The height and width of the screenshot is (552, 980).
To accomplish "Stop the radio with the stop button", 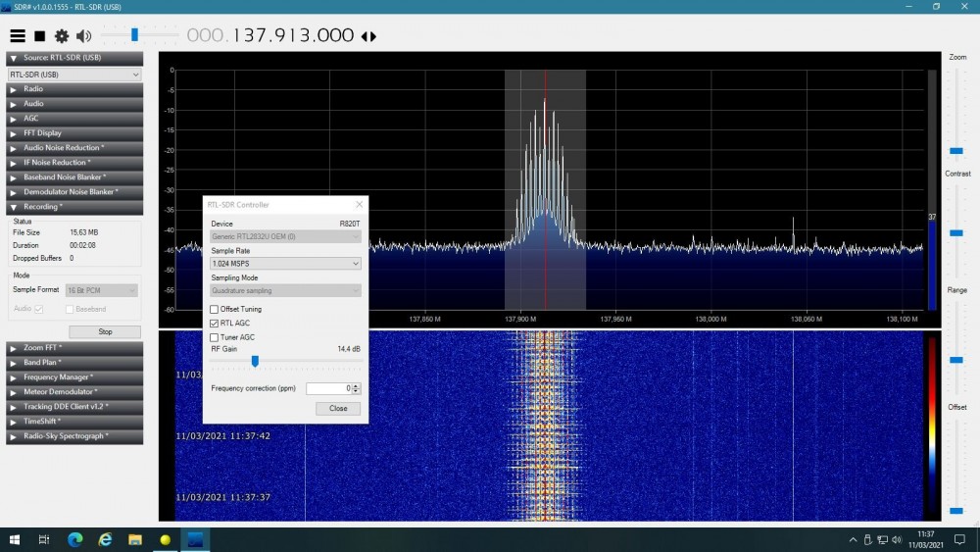I will tap(40, 36).
